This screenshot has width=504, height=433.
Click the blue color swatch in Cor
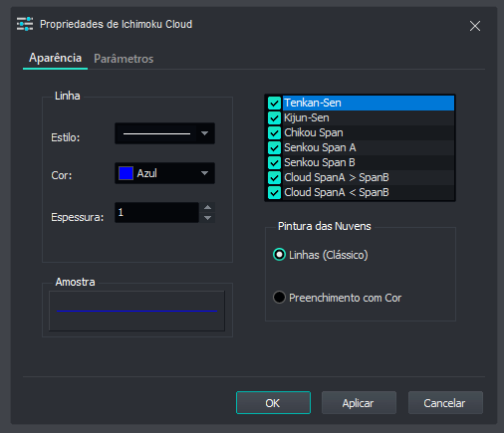click(126, 173)
